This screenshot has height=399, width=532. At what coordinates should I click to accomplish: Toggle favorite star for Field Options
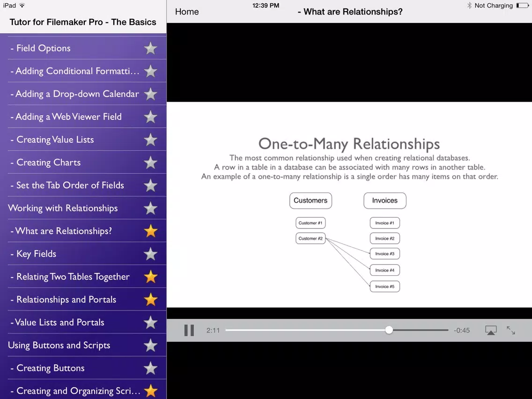[x=150, y=48]
